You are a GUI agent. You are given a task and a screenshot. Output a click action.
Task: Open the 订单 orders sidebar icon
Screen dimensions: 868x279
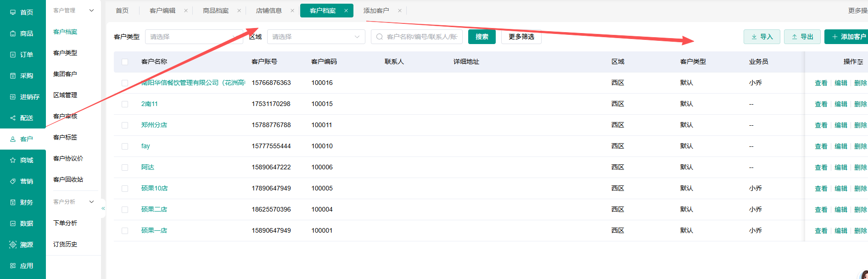coord(13,55)
